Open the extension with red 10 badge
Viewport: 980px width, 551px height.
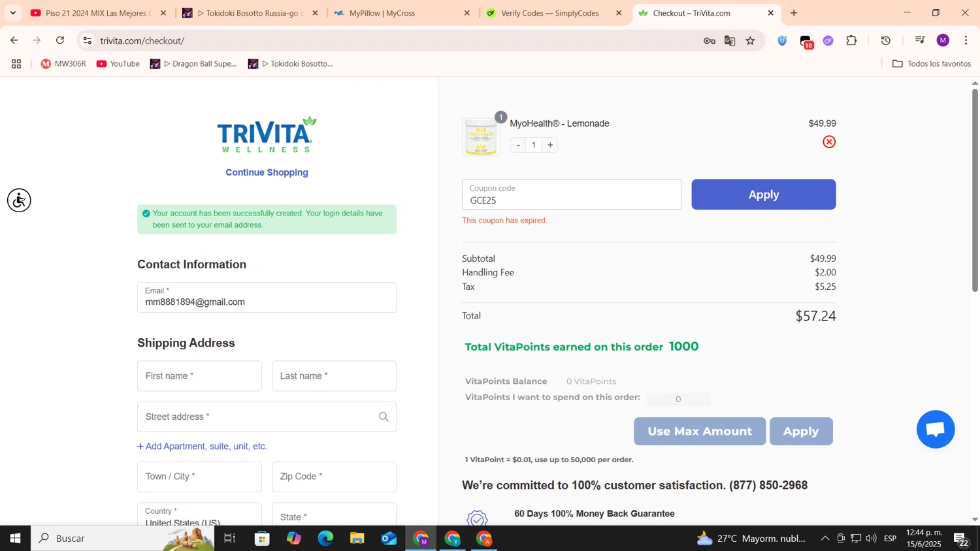806,42
